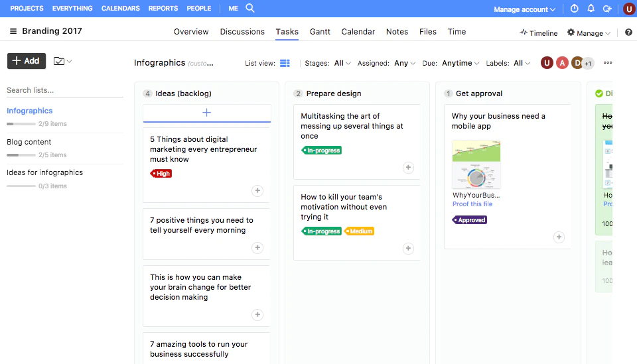Open the timer icon in header
Screen dimensions: 637x364
574,9
